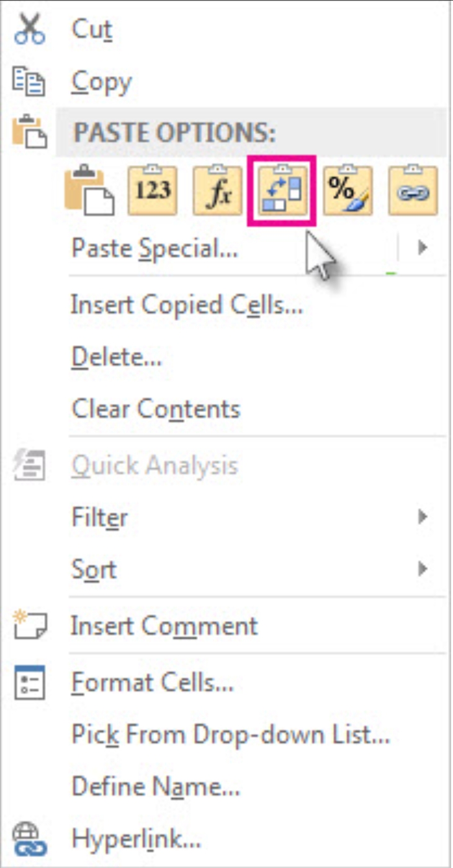Click the Copy pages icon

[30, 82]
